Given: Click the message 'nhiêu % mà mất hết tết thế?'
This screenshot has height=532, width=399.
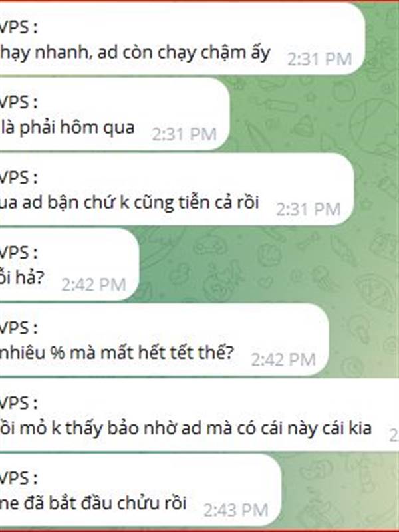Looking at the screenshot, I should coord(117,353).
